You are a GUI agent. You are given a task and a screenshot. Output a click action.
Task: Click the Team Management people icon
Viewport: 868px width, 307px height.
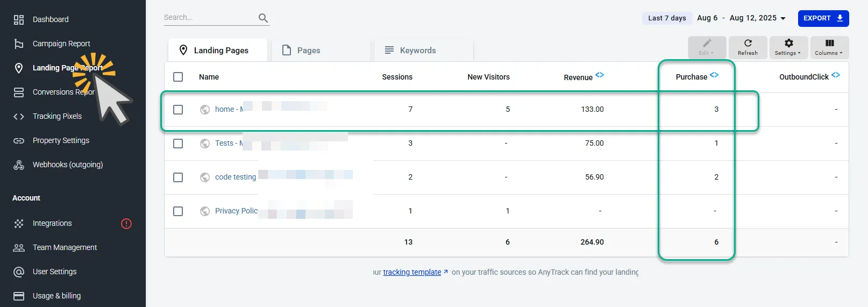click(19, 247)
